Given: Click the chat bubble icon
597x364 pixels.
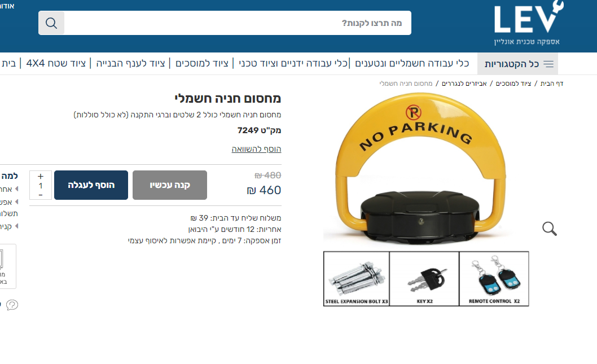Looking at the screenshot, I should (x=12, y=305).
